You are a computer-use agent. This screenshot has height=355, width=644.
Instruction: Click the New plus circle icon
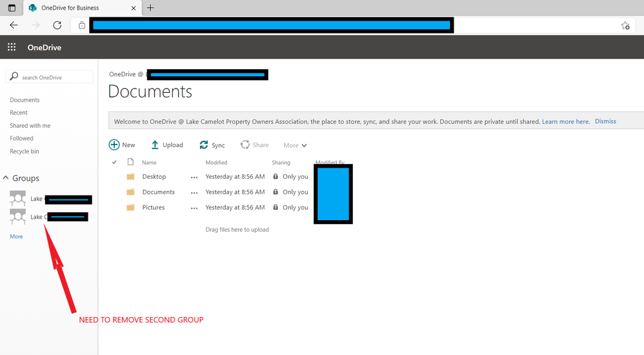tap(114, 145)
